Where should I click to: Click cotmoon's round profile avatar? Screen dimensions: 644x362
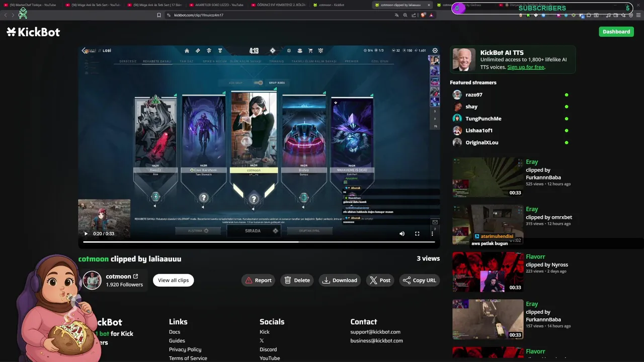coord(92,280)
